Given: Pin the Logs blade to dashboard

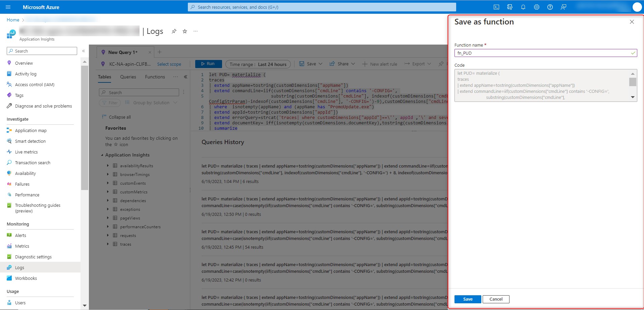Looking at the screenshot, I should (x=174, y=31).
